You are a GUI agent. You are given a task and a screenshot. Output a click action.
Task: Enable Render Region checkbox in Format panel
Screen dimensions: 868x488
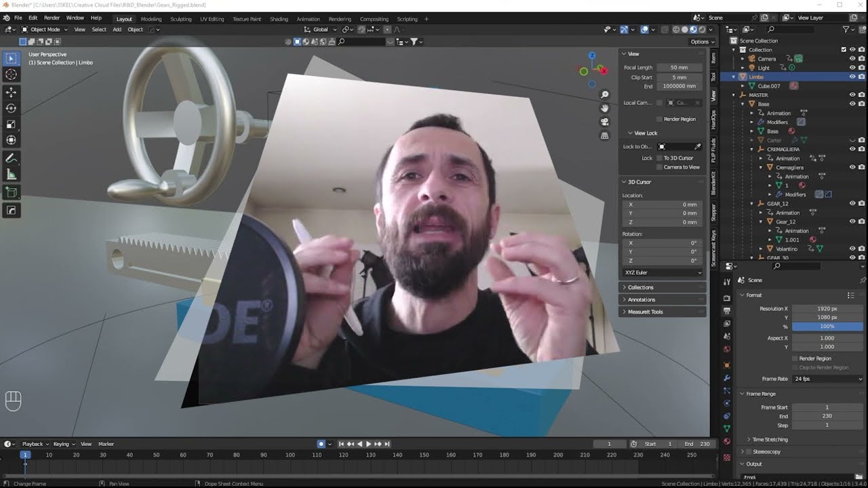(x=795, y=359)
